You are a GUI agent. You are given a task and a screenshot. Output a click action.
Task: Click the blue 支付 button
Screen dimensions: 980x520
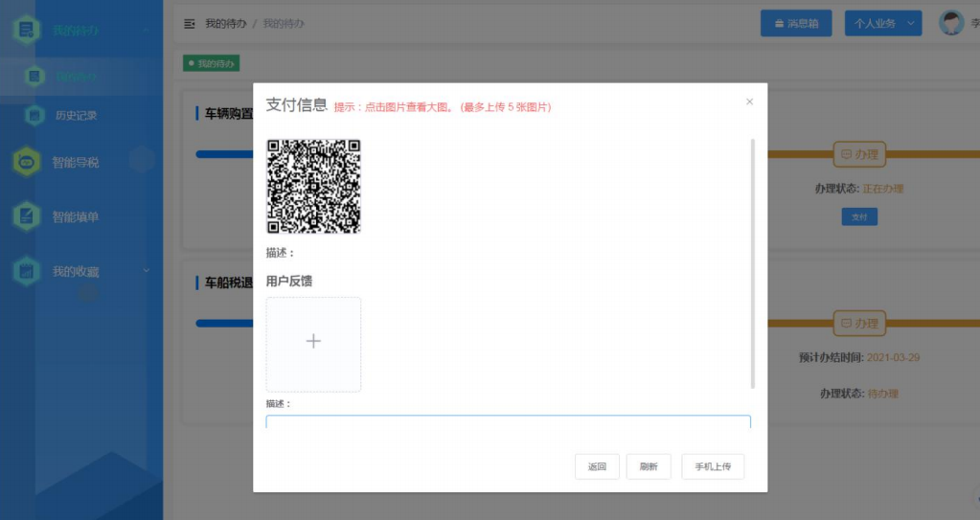(859, 216)
